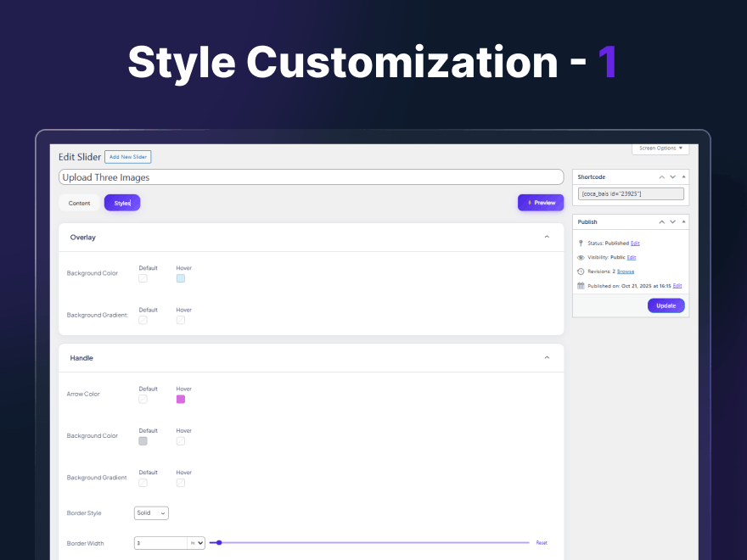The width and height of the screenshot is (747, 560).
Task: Browse the post revisions
Action: [x=626, y=272]
